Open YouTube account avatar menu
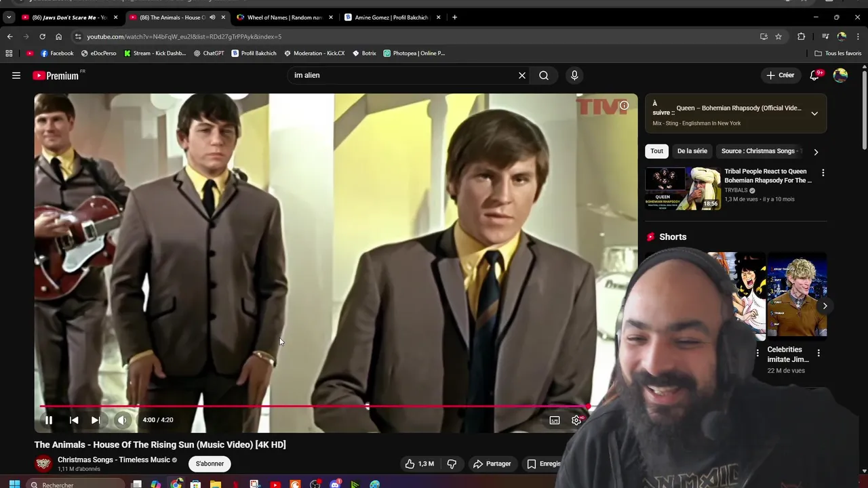The height and width of the screenshot is (488, 868). 840,75
